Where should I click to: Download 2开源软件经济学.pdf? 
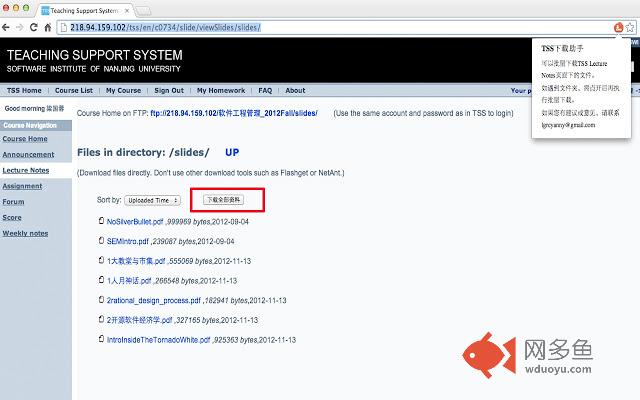coord(140,320)
